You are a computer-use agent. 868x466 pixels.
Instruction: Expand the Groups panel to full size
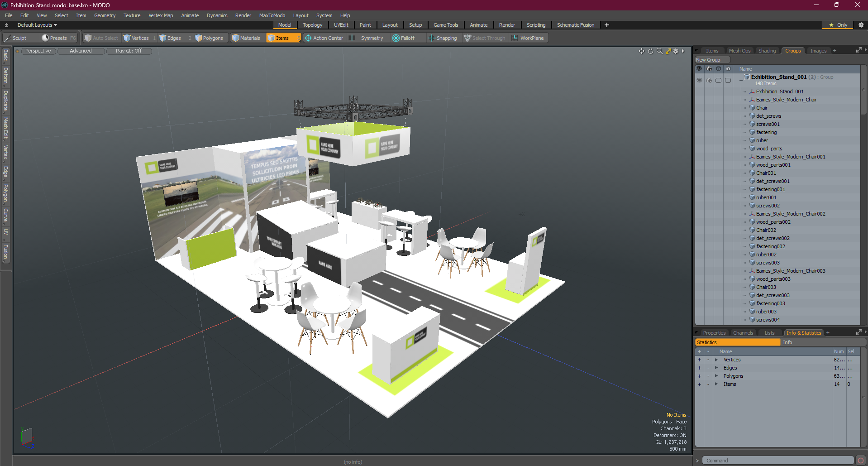(858, 50)
